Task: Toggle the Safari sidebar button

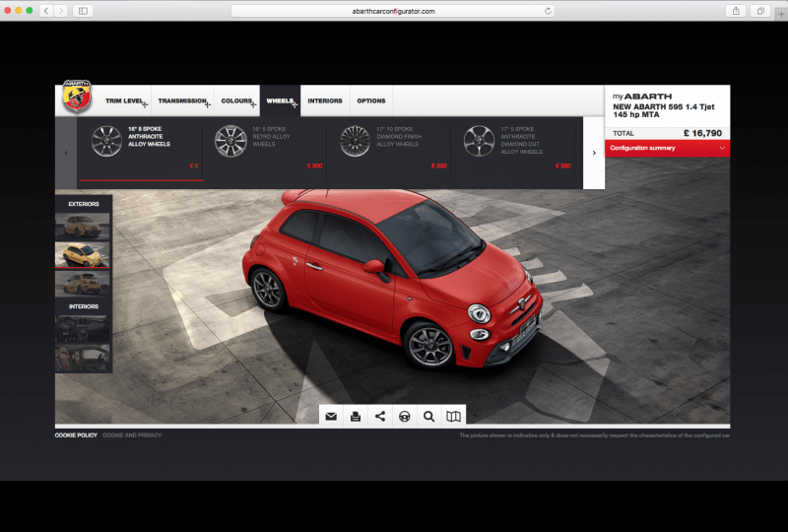Action: coord(83,11)
